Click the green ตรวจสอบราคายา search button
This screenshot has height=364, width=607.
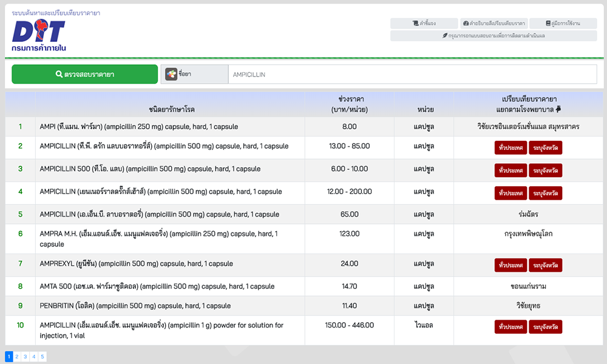click(x=85, y=74)
